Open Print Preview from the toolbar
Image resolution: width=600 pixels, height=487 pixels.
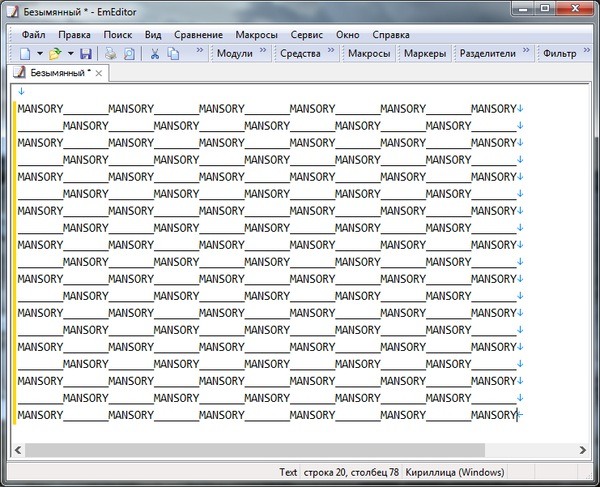pyautogui.click(x=129, y=53)
